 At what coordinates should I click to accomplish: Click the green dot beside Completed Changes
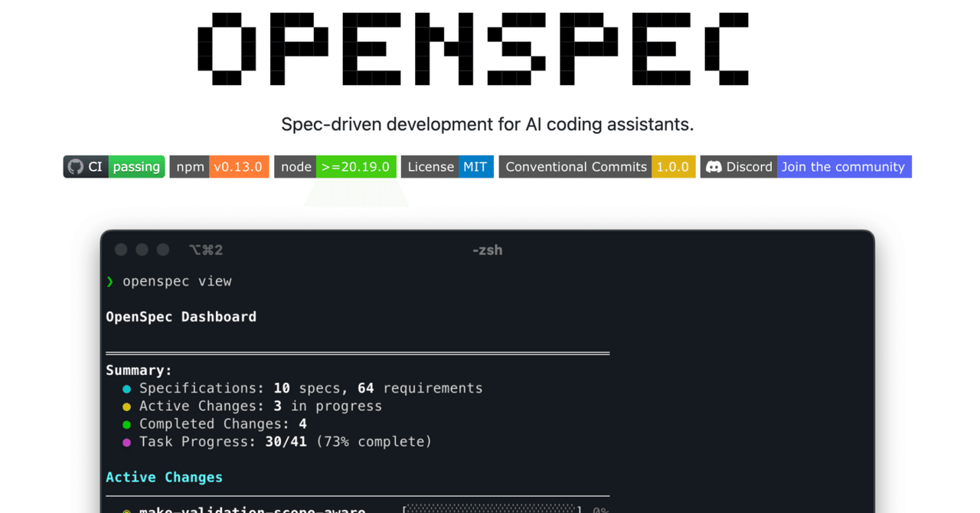coord(126,424)
